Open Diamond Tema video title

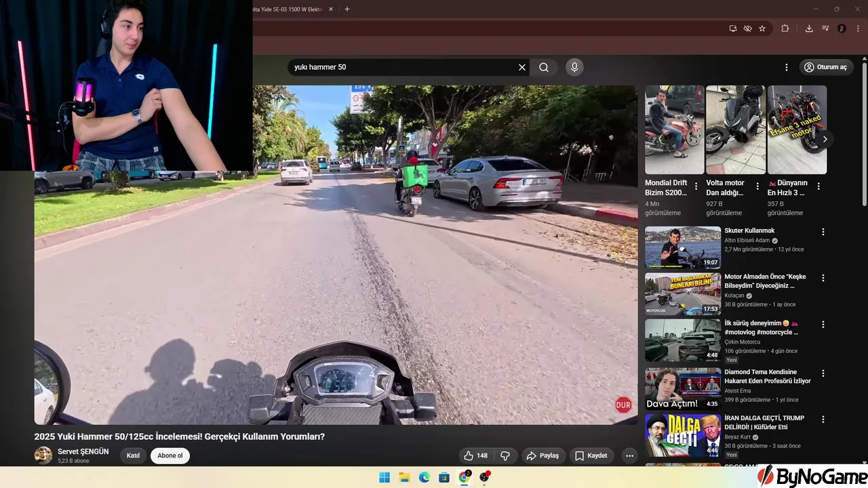click(768, 377)
